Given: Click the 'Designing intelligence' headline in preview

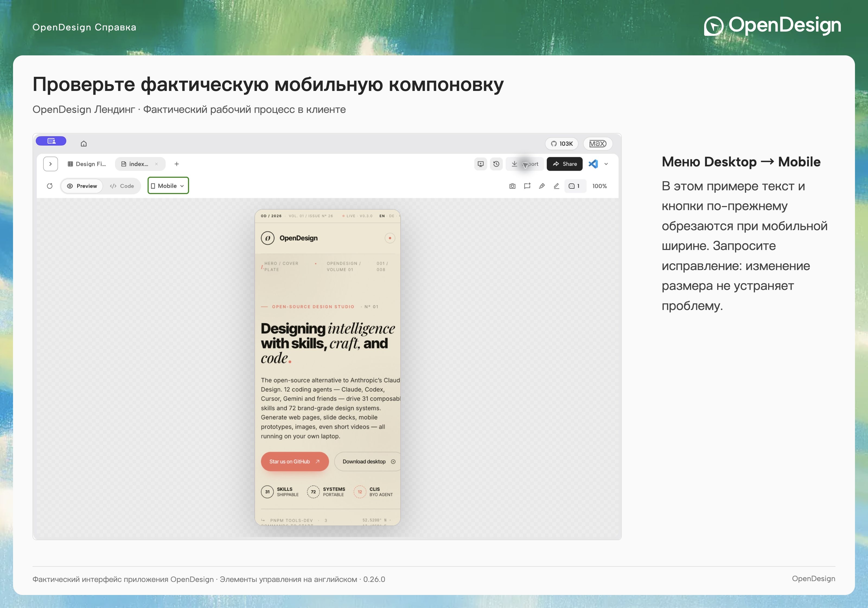Looking at the screenshot, I should click(328, 343).
